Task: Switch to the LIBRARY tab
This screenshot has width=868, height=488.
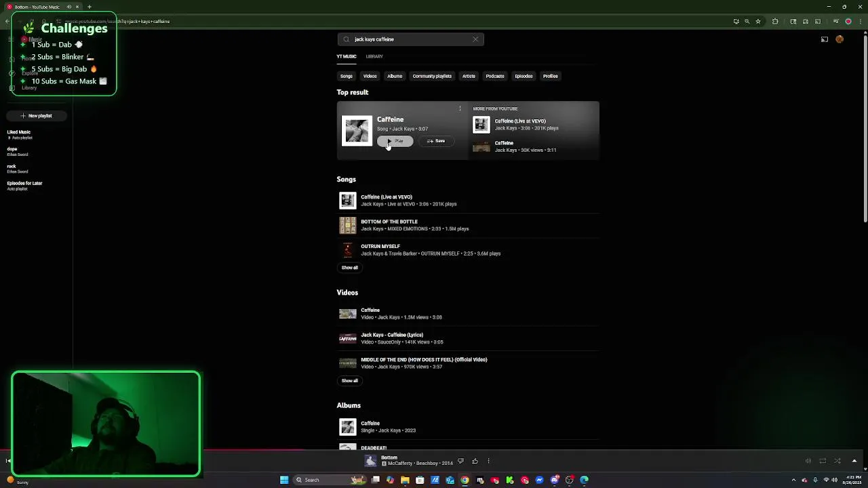Action: click(x=374, y=56)
